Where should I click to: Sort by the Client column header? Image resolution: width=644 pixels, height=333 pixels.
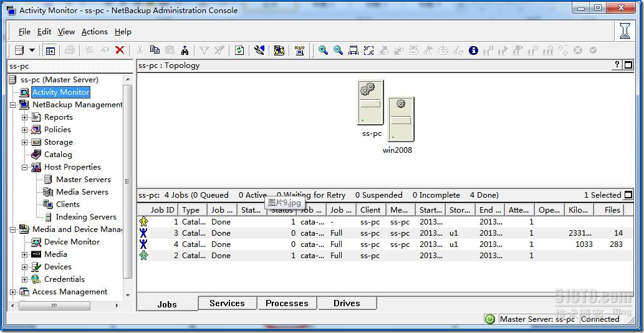tap(370, 210)
